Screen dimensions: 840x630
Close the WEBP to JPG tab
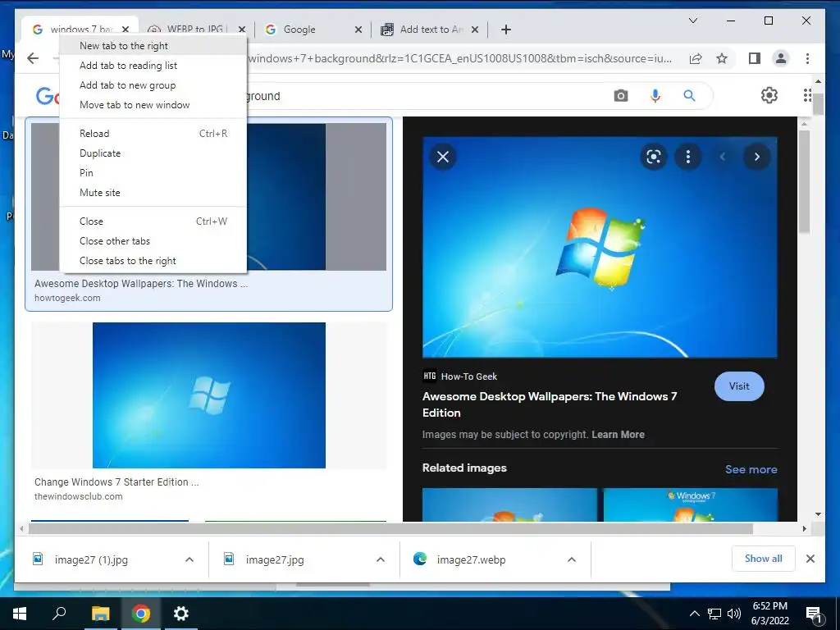[242, 30]
